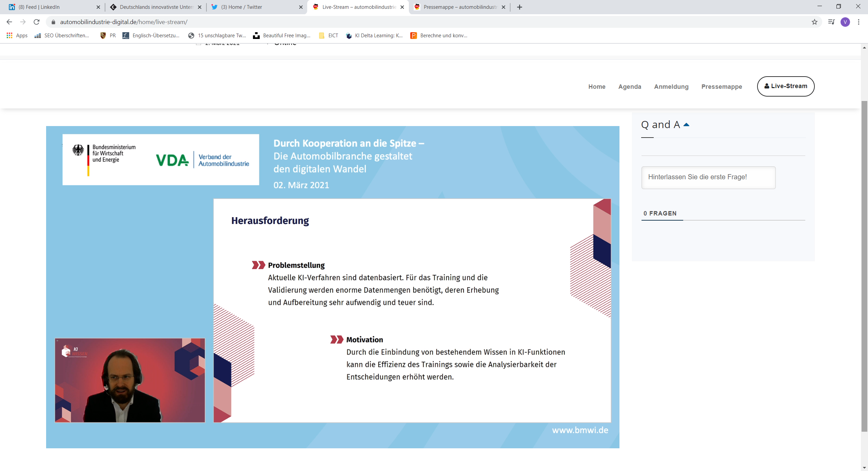Open the SEO Überschriften bookmark
The width and height of the screenshot is (868, 471).
tap(62, 36)
